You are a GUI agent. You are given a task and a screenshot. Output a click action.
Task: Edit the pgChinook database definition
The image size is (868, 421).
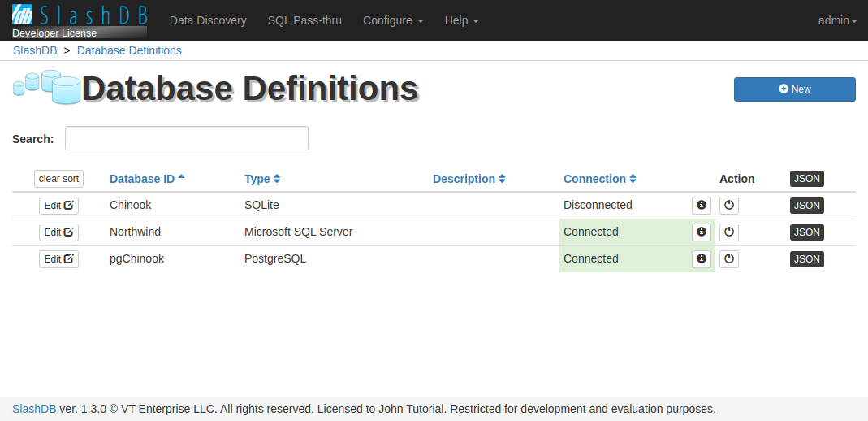click(x=58, y=258)
